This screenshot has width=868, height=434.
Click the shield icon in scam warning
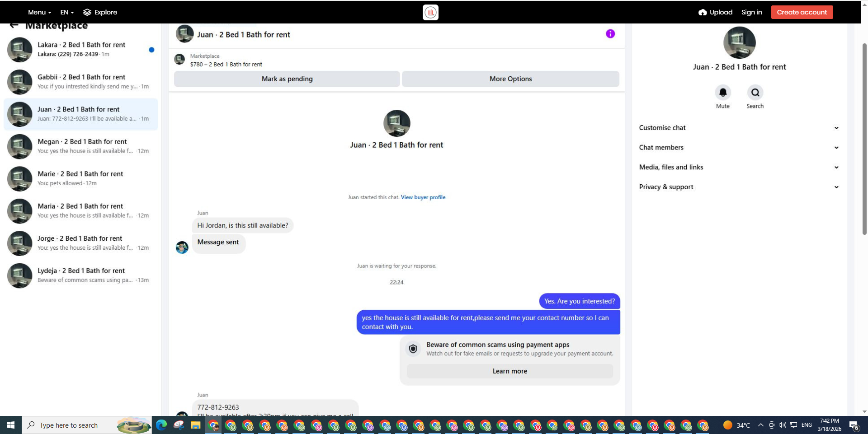pos(413,349)
